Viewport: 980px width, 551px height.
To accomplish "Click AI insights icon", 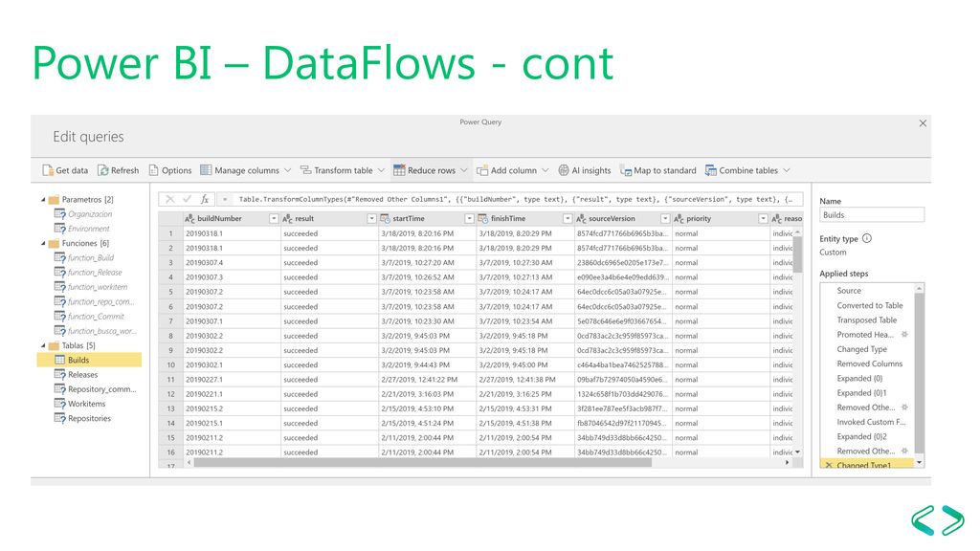I will [564, 170].
